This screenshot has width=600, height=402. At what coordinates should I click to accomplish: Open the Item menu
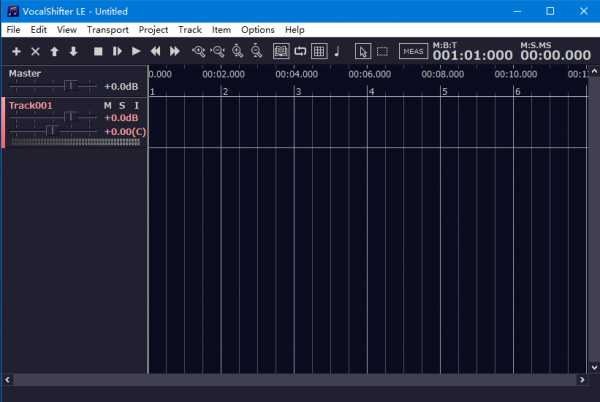coord(221,29)
